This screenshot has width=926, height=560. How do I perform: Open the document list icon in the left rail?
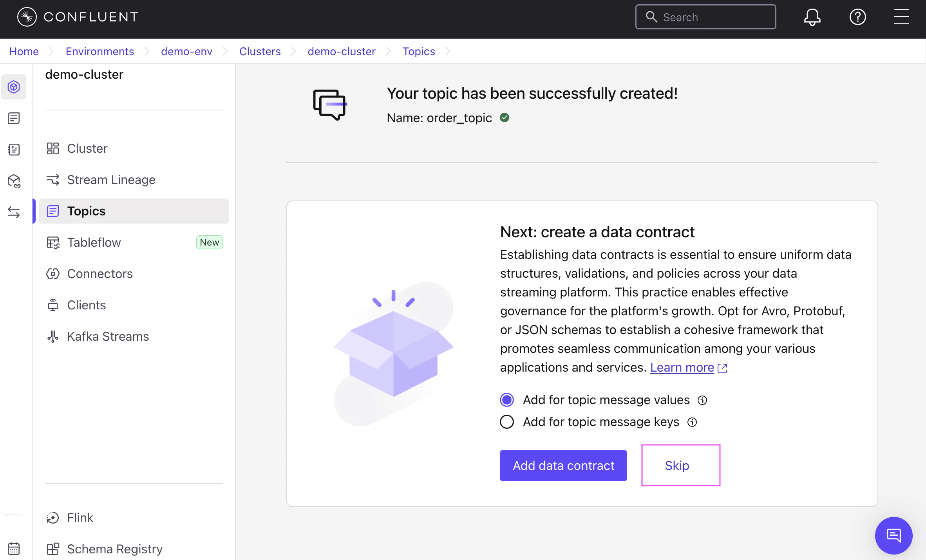click(14, 118)
